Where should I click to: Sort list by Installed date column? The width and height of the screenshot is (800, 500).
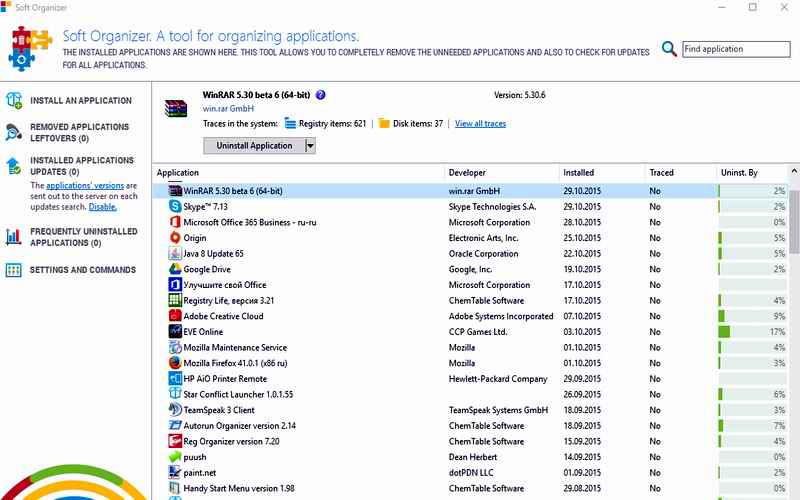[578, 173]
